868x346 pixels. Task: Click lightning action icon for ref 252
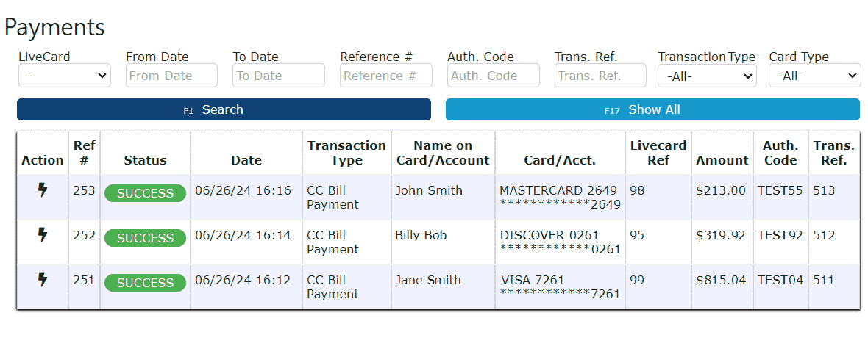[43, 235]
